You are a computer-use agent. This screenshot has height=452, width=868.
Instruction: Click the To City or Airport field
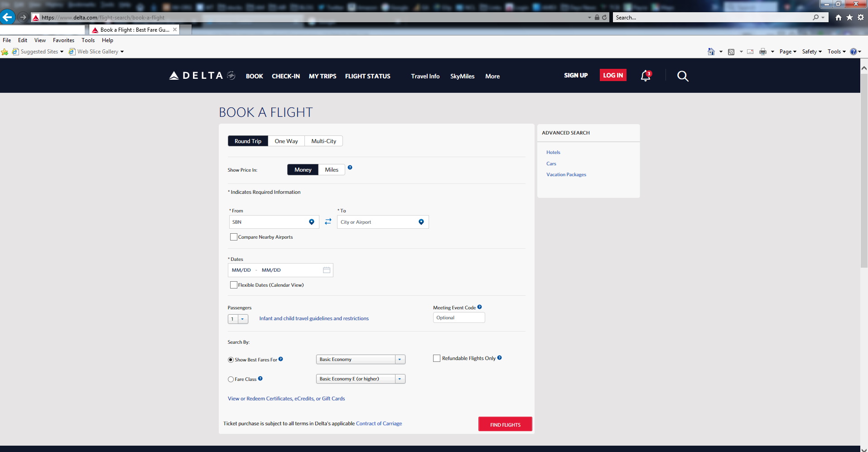click(383, 222)
